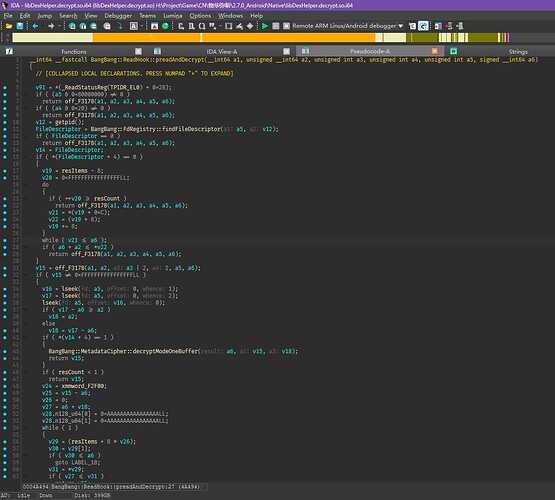
Task: Expand the collapsed local declarations comment
Action: tap(135, 74)
